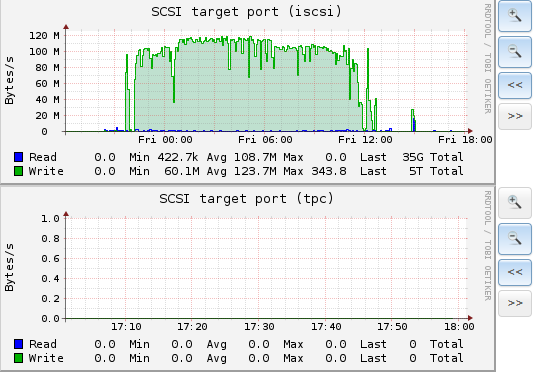
Task: Click the blue Read swatch under iscsi graph
Action: pos(19,157)
